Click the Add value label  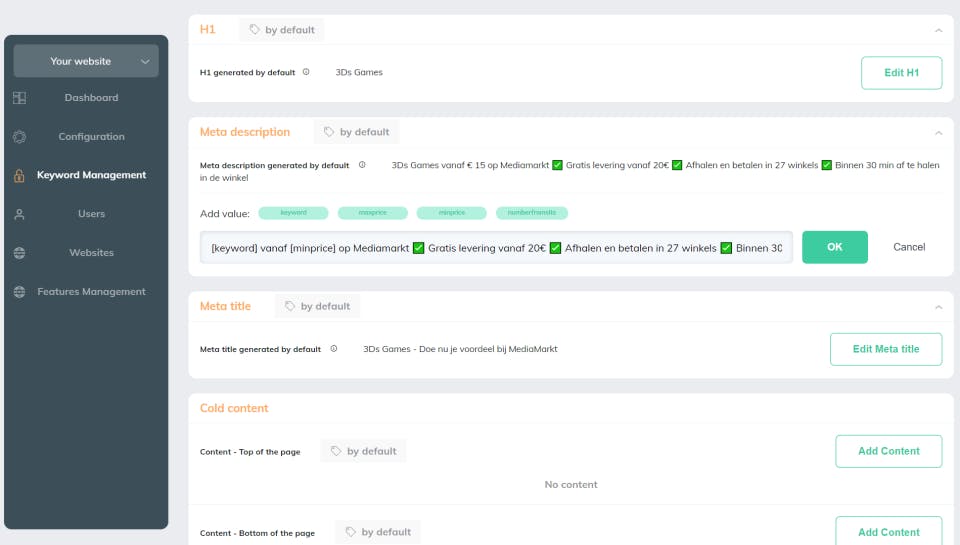[x=225, y=214]
